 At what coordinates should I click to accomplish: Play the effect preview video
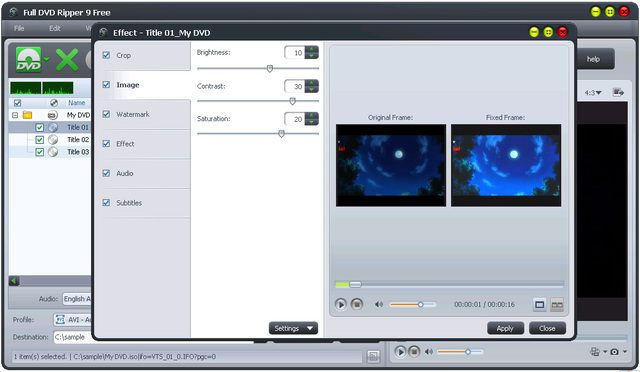point(340,304)
